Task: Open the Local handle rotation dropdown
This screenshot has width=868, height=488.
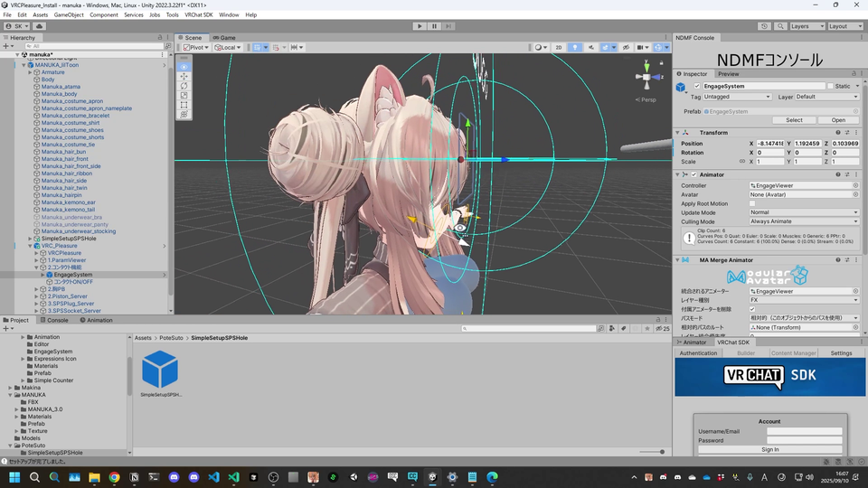Action: click(x=228, y=48)
